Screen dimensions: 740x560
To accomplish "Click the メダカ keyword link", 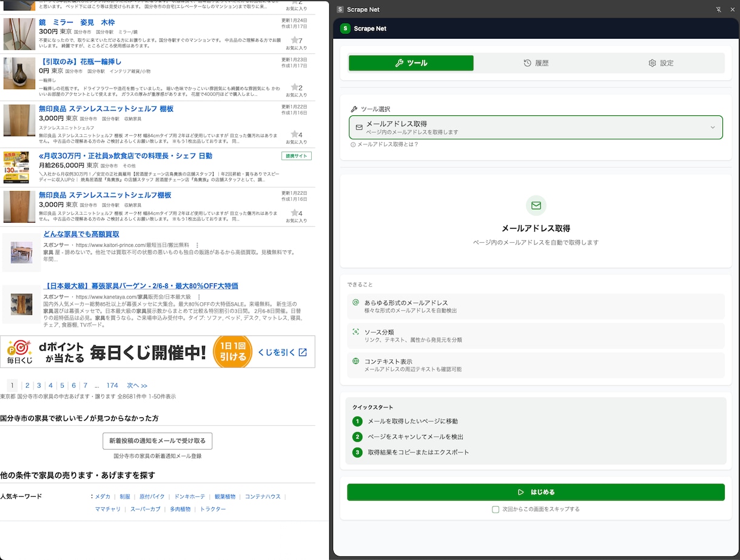I will click(x=103, y=496).
